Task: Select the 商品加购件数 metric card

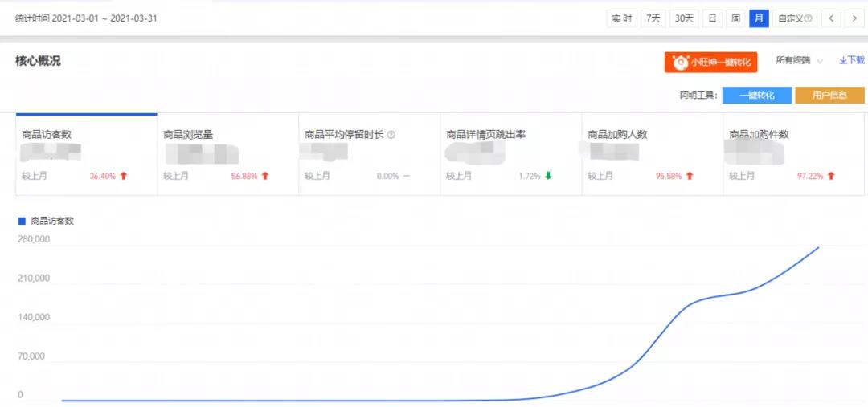Action: tap(793, 154)
